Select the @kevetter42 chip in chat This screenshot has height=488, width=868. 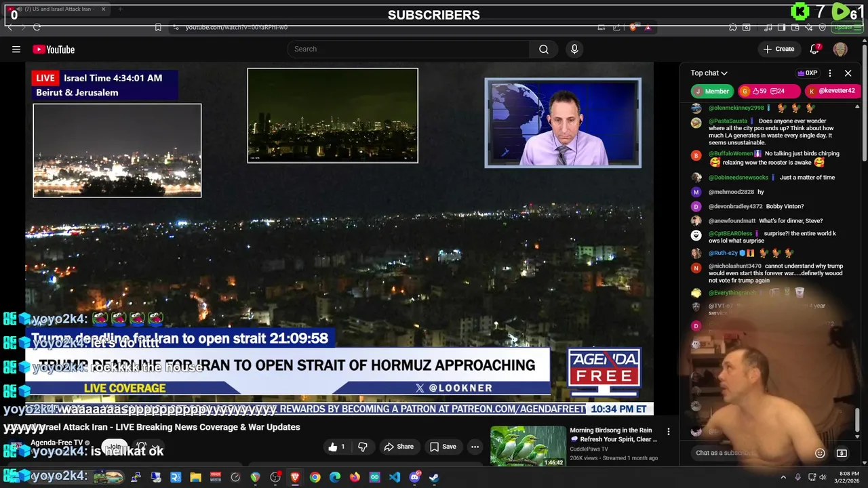[x=831, y=91]
